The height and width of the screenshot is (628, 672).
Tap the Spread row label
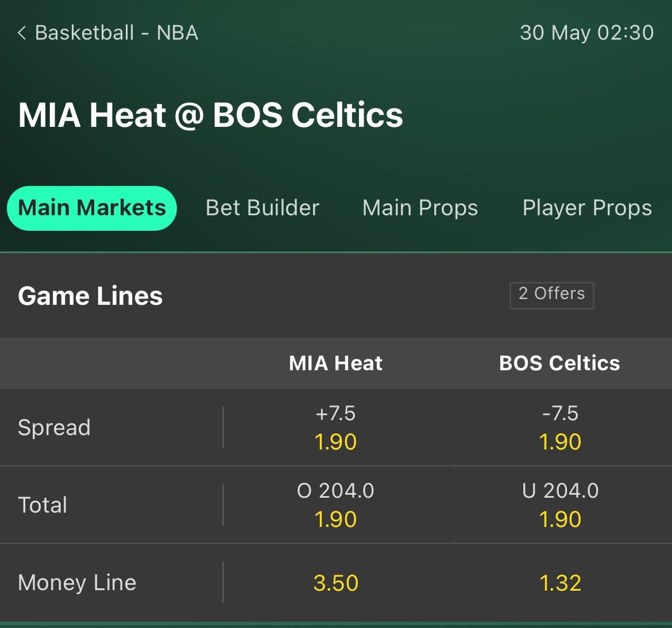point(54,428)
